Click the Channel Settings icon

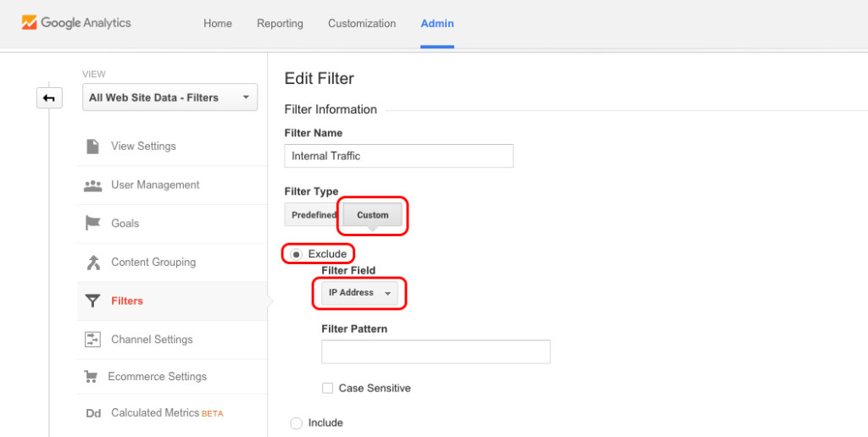(93, 340)
